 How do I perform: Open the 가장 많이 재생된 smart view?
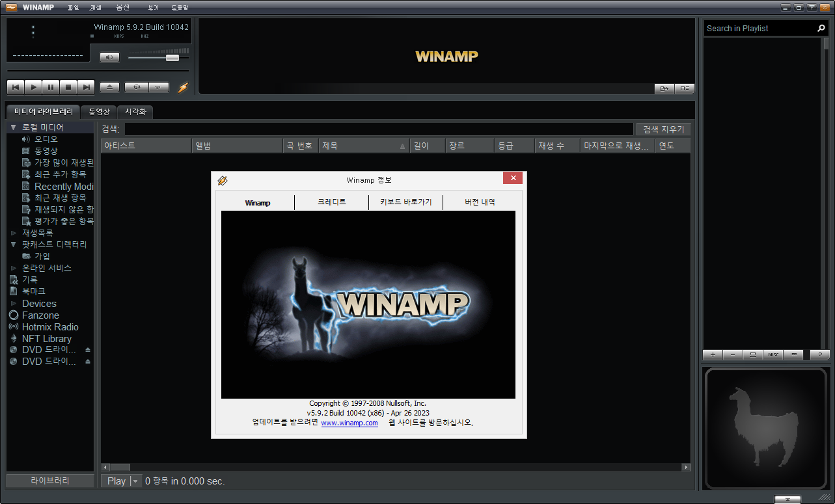coord(57,163)
